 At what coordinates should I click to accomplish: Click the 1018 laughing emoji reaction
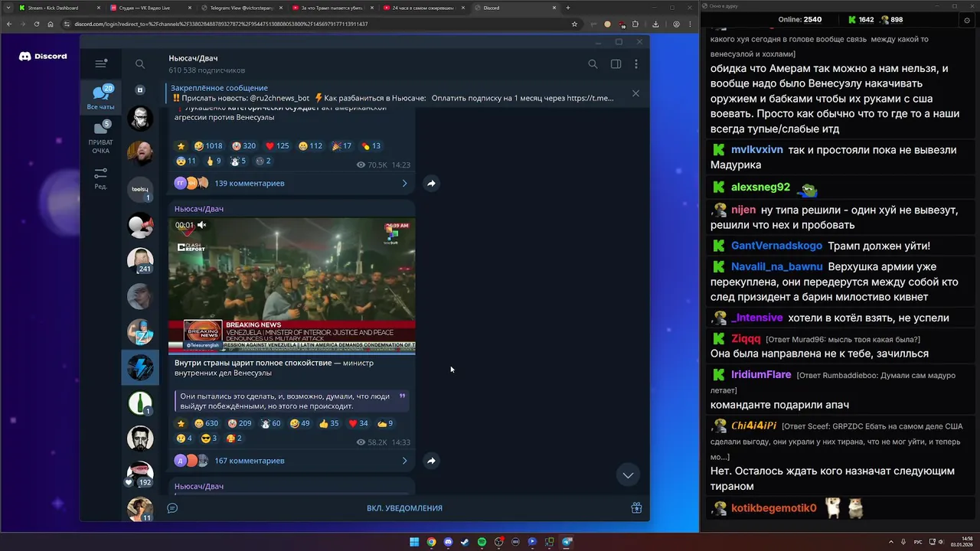click(208, 146)
